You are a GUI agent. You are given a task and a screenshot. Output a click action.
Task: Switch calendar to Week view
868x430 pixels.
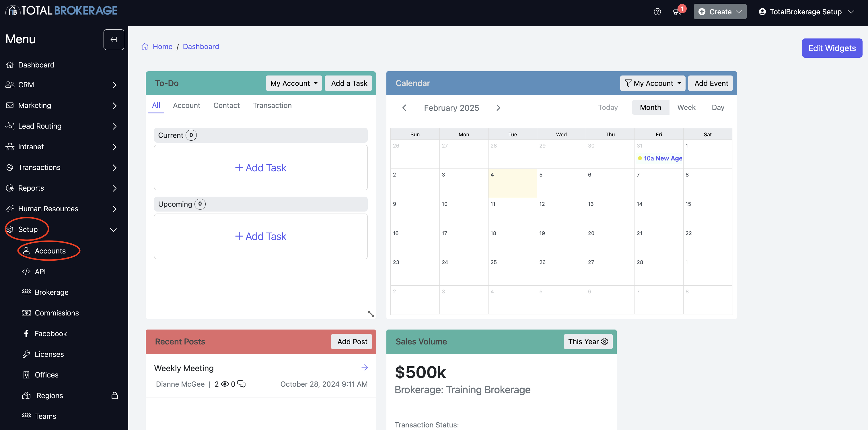pyautogui.click(x=686, y=107)
